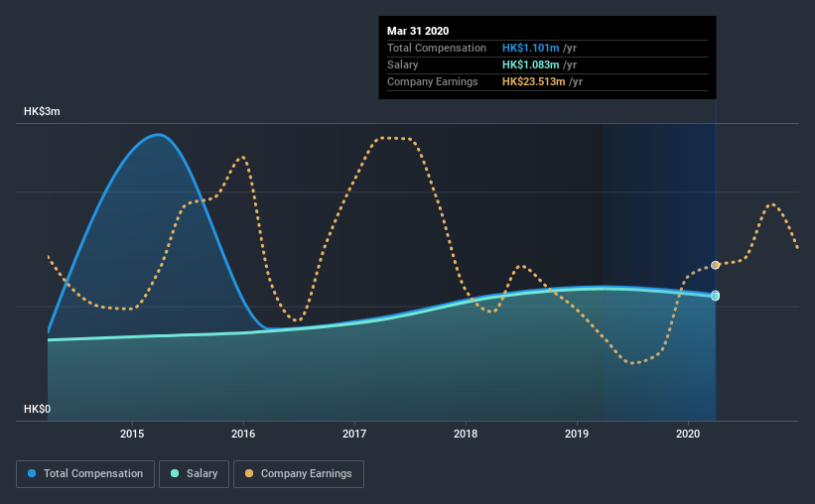Viewport: 815px width, 504px height.
Task: Click the Salary tooltip row label
Action: tap(403, 64)
